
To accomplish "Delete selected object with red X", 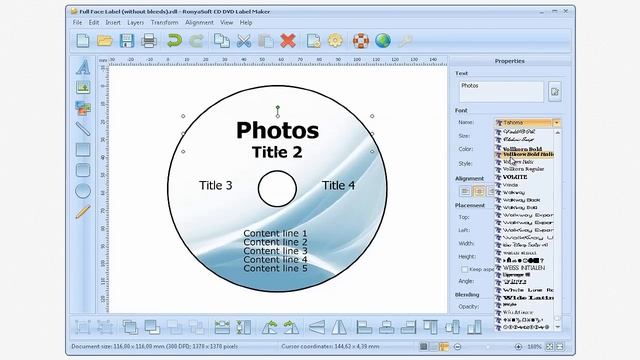I will (x=288, y=41).
